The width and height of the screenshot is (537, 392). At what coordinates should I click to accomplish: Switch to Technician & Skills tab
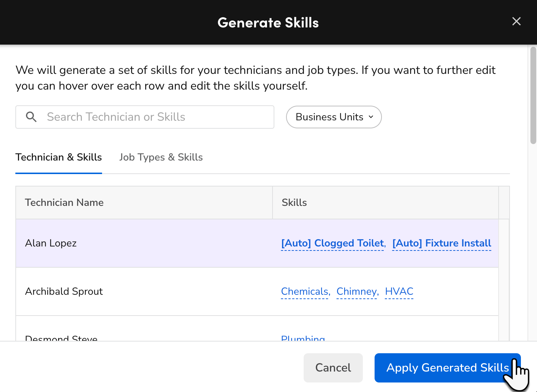click(x=59, y=157)
